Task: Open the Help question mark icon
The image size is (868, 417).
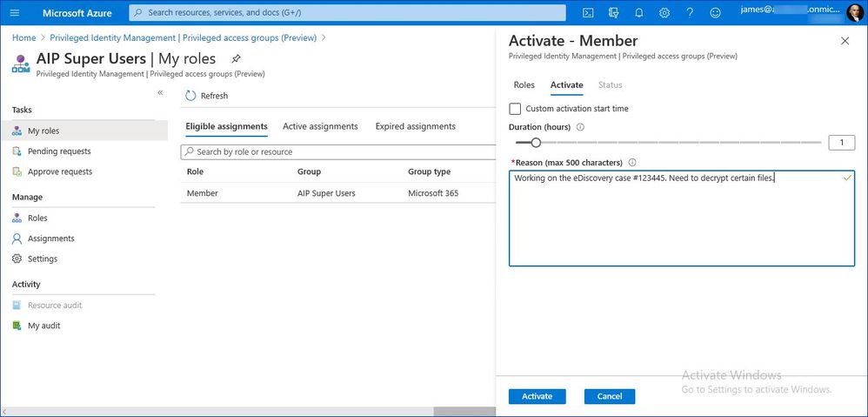Action: (x=690, y=13)
